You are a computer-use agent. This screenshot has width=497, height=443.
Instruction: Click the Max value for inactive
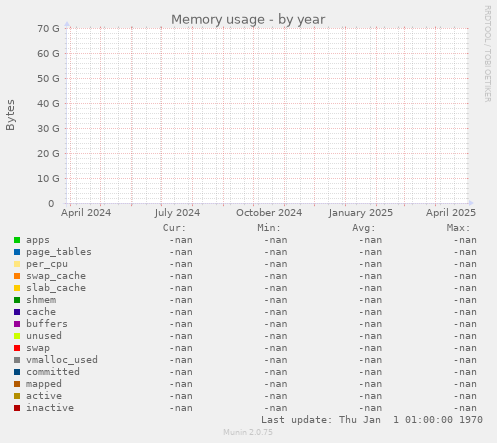click(465, 408)
